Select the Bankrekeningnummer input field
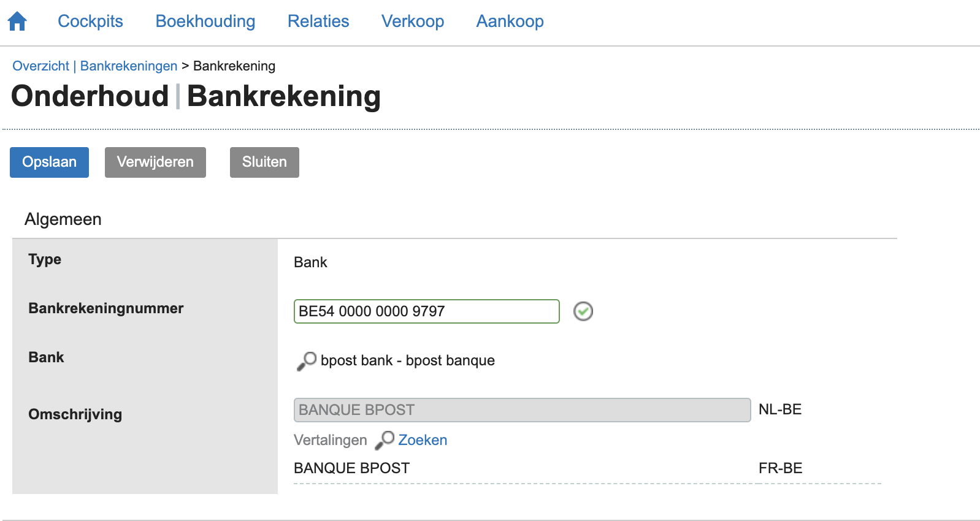The height and width of the screenshot is (521, 980). tap(426, 311)
